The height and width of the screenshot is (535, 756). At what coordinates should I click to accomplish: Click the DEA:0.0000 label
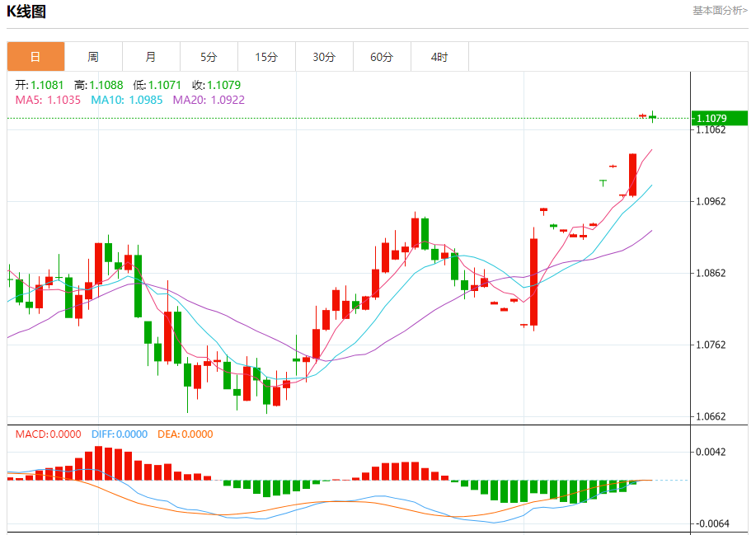pos(185,434)
